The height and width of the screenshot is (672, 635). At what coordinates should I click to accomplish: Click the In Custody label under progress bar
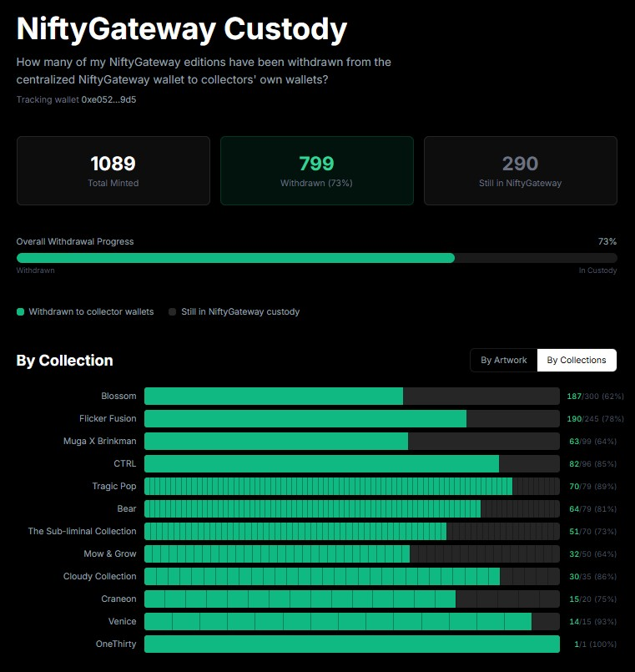tap(597, 270)
